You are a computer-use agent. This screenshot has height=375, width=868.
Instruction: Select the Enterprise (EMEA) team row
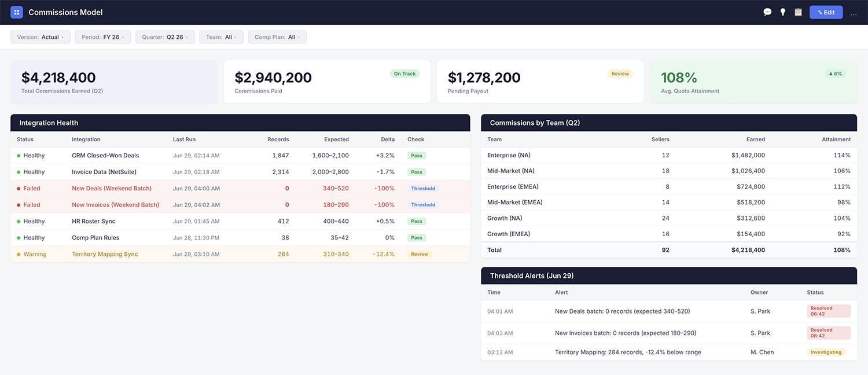(669, 187)
